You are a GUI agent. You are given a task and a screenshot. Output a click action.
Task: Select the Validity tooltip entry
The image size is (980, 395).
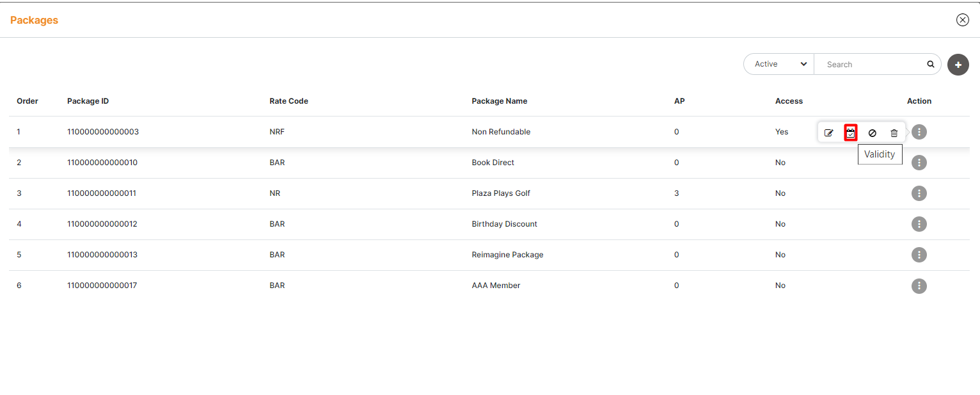click(x=880, y=154)
